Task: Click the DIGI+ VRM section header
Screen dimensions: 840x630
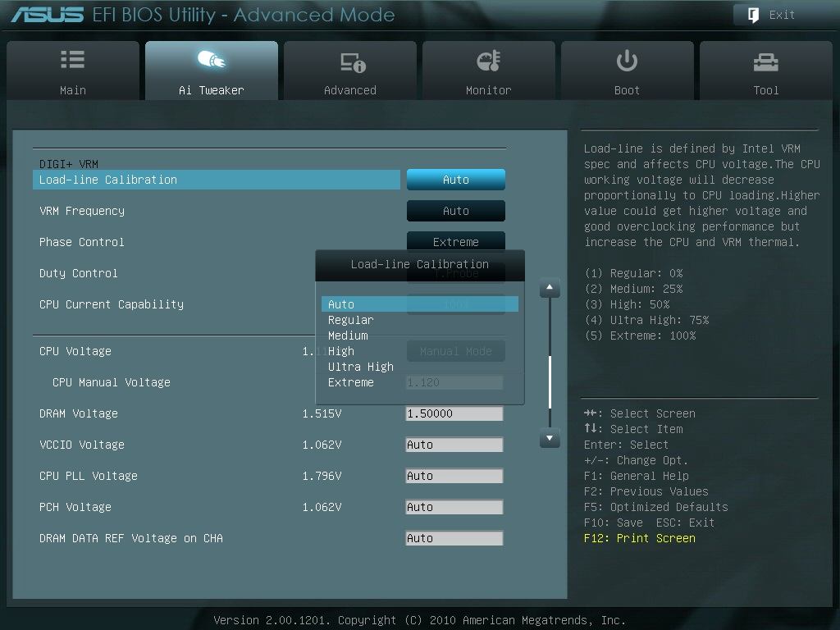Action: pyautogui.click(x=69, y=164)
